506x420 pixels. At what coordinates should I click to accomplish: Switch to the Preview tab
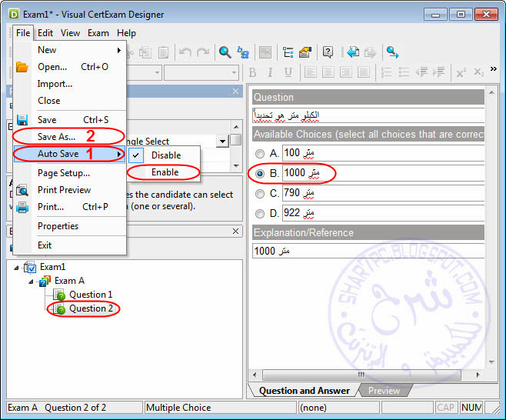tap(384, 391)
